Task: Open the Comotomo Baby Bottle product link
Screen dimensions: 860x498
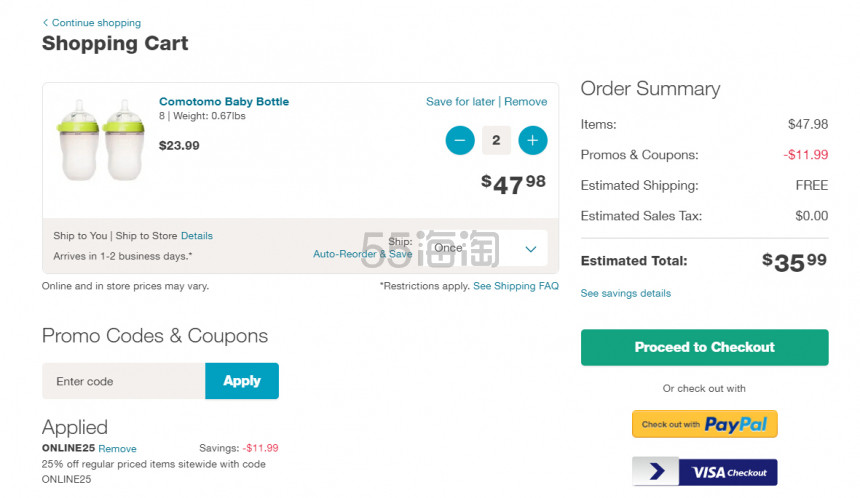Action: click(x=224, y=101)
